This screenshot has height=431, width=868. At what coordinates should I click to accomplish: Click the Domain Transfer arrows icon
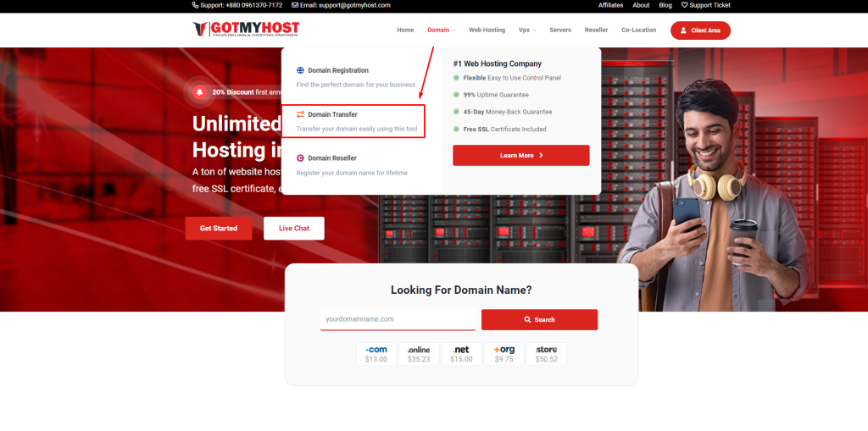point(300,114)
